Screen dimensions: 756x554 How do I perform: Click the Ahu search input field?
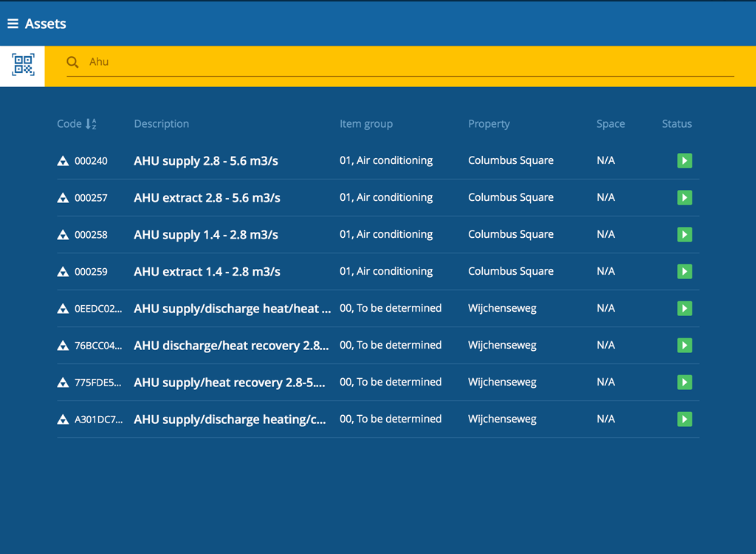point(295,62)
